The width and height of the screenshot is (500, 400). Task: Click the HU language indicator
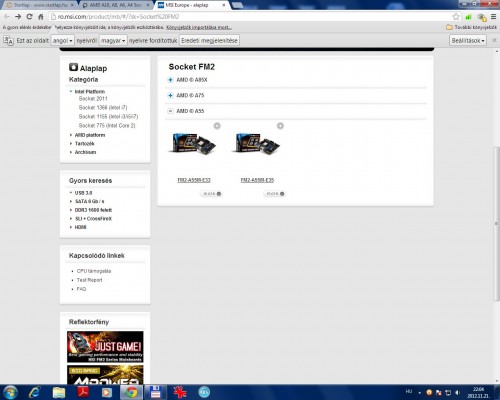(409, 391)
